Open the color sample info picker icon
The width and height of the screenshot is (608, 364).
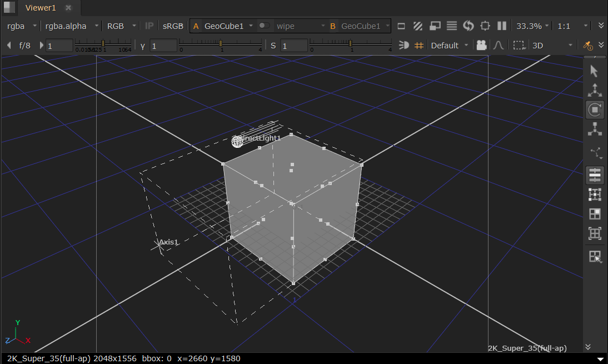587,46
